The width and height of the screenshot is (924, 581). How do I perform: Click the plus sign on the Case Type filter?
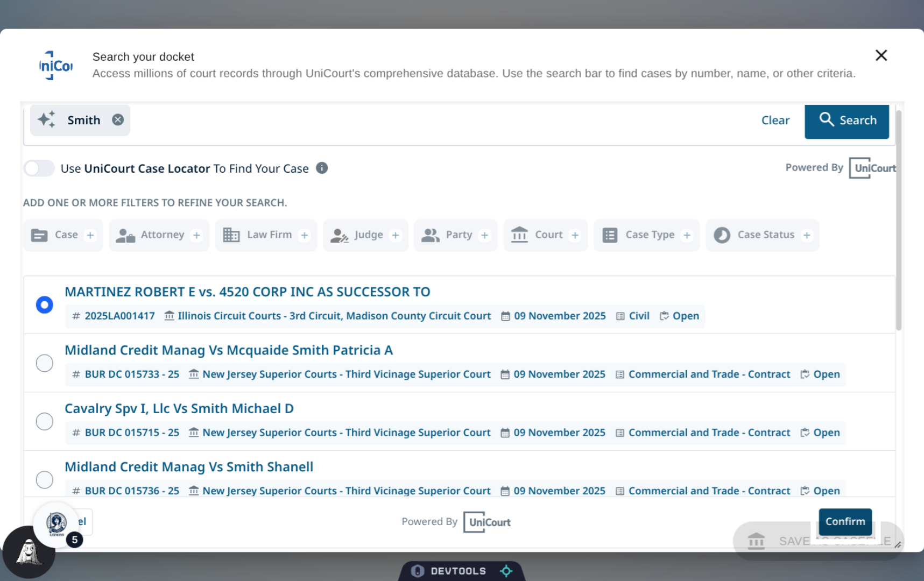[687, 235]
